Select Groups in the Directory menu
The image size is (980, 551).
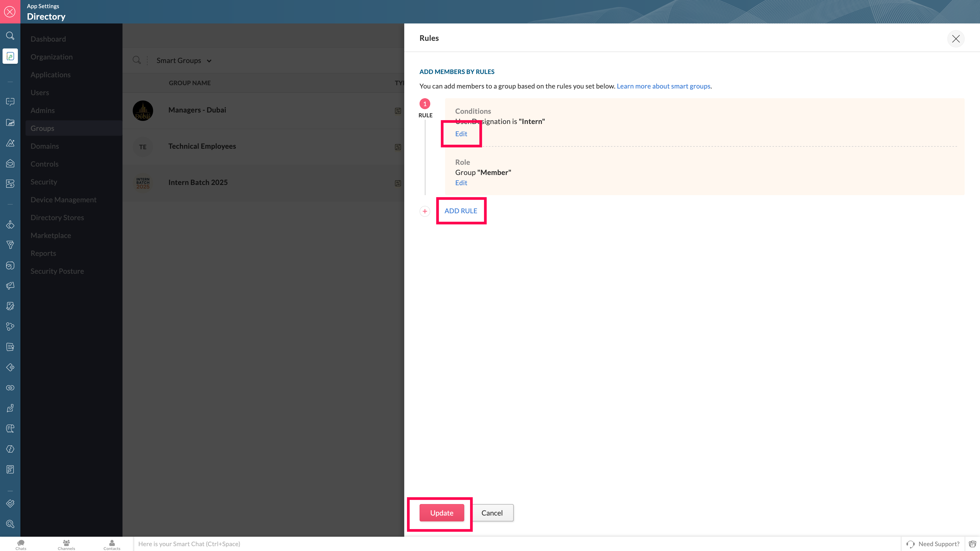42,128
